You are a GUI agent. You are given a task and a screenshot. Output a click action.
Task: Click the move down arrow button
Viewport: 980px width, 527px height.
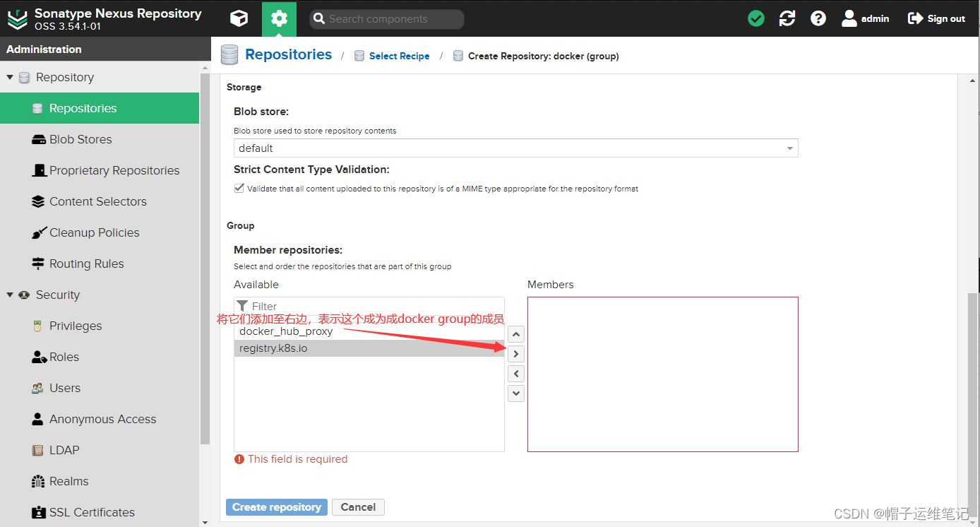tap(516, 393)
